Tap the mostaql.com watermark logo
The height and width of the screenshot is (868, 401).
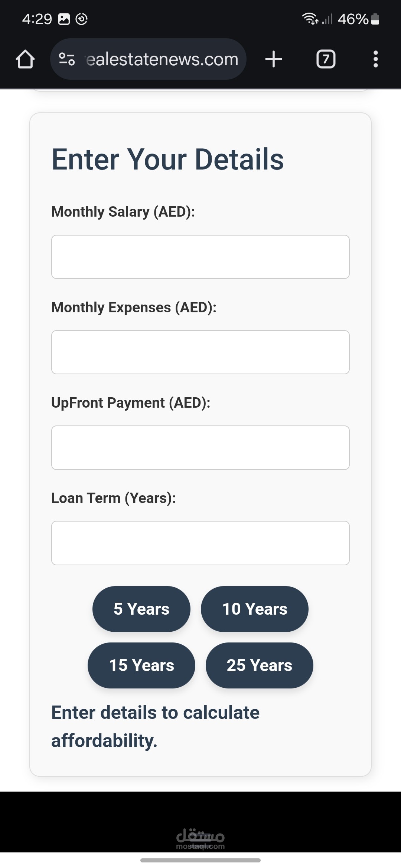(x=200, y=839)
